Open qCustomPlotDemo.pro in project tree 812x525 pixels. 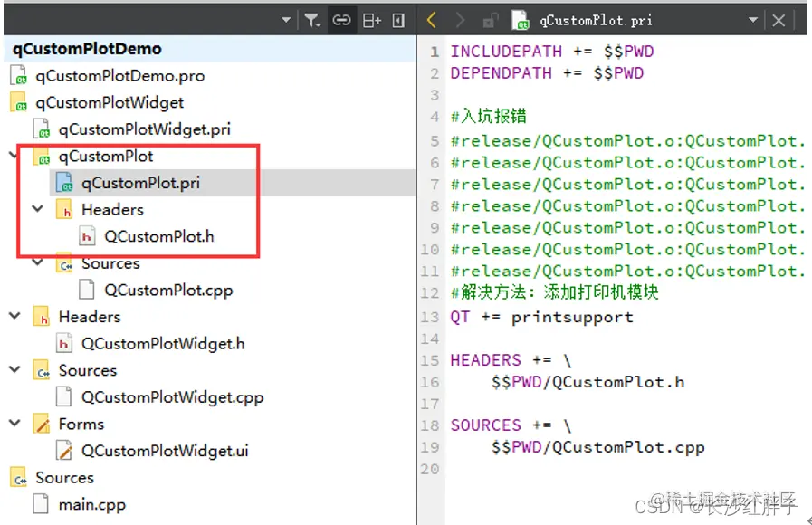pyautogui.click(x=120, y=76)
